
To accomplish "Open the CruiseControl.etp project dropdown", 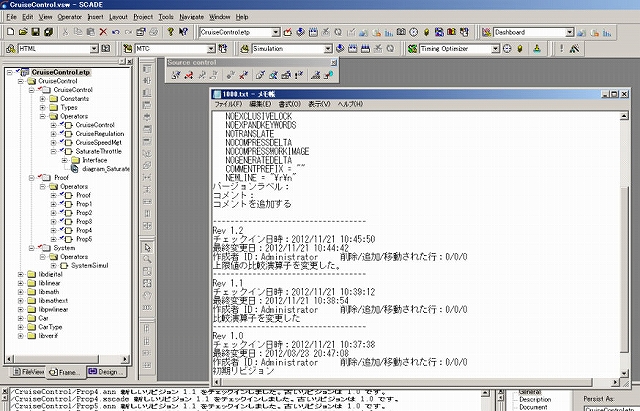I will tap(276, 32).
